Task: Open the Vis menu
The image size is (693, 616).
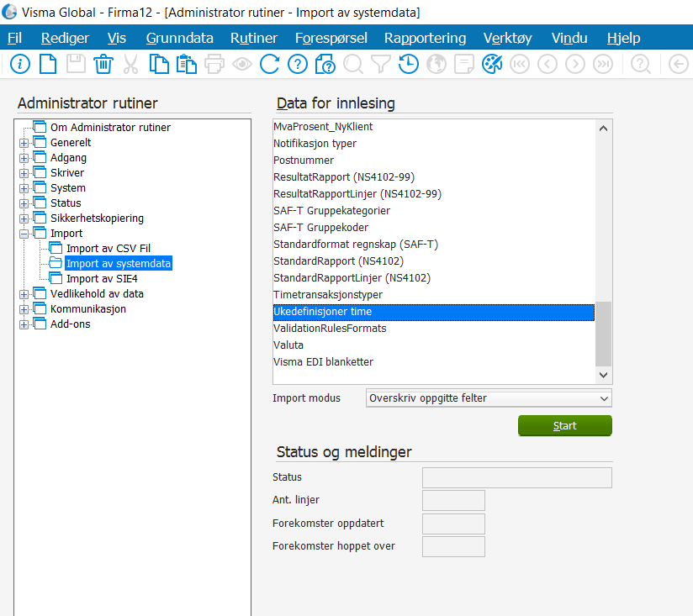Action: pyautogui.click(x=117, y=38)
